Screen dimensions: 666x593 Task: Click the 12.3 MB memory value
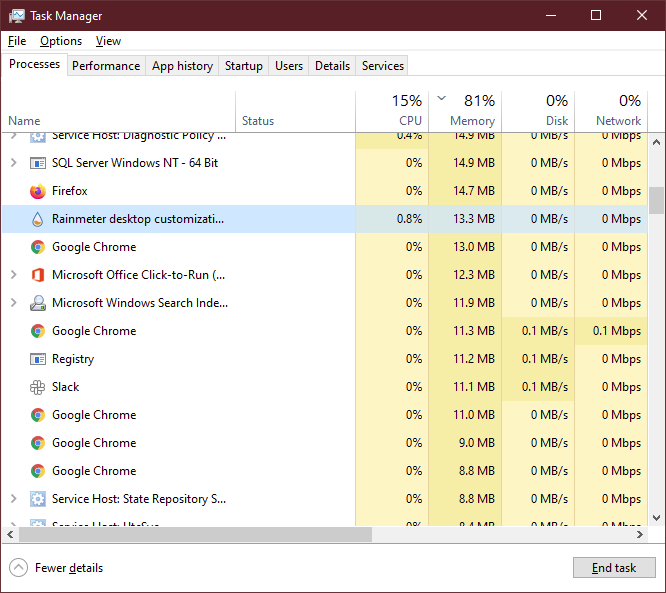[x=474, y=275]
